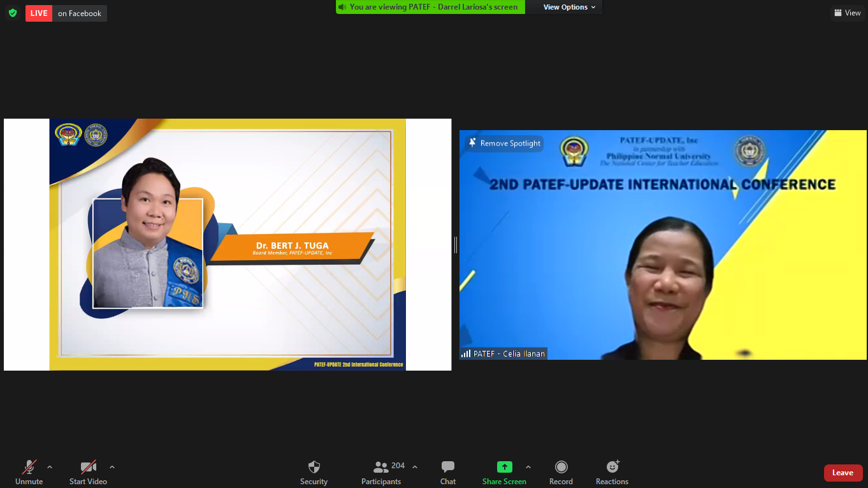Click the divider handle between shared screen and video
868x488 pixels.
coord(455,244)
